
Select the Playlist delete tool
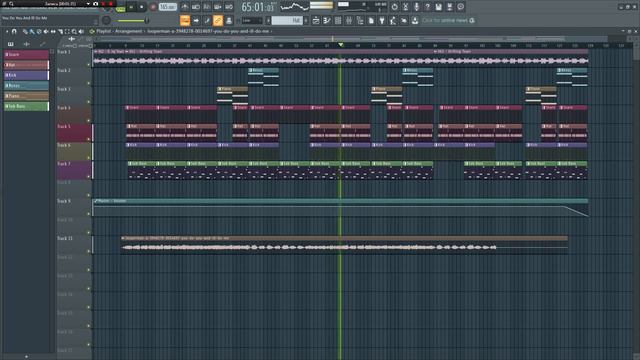(39, 31)
